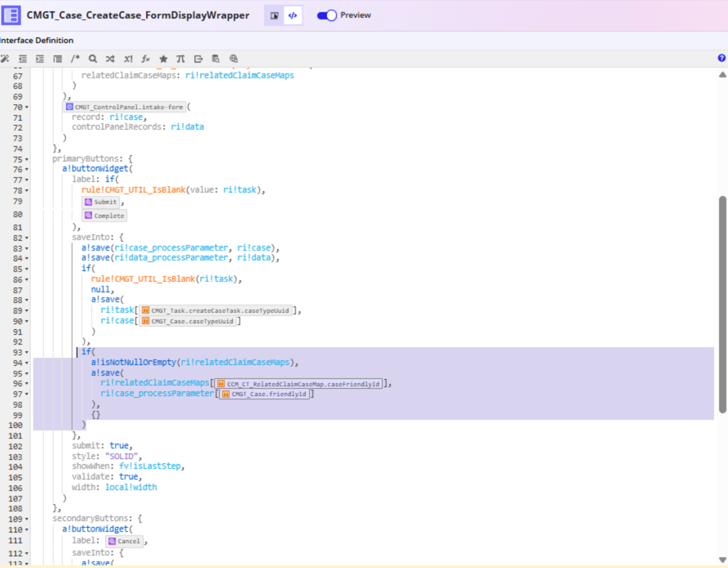Collapse code at line 70 fold arrow
Viewport: 728px width, 568px height.
(27, 107)
